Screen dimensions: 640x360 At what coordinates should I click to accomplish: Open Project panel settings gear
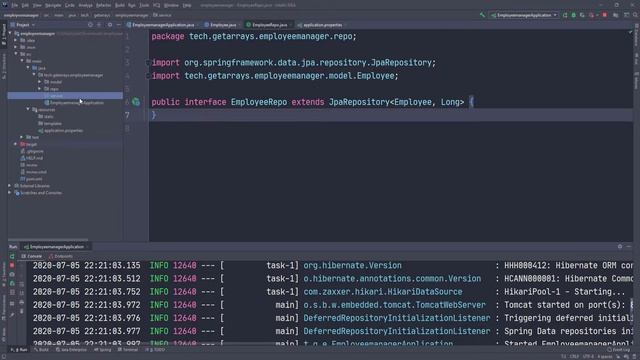[110, 25]
